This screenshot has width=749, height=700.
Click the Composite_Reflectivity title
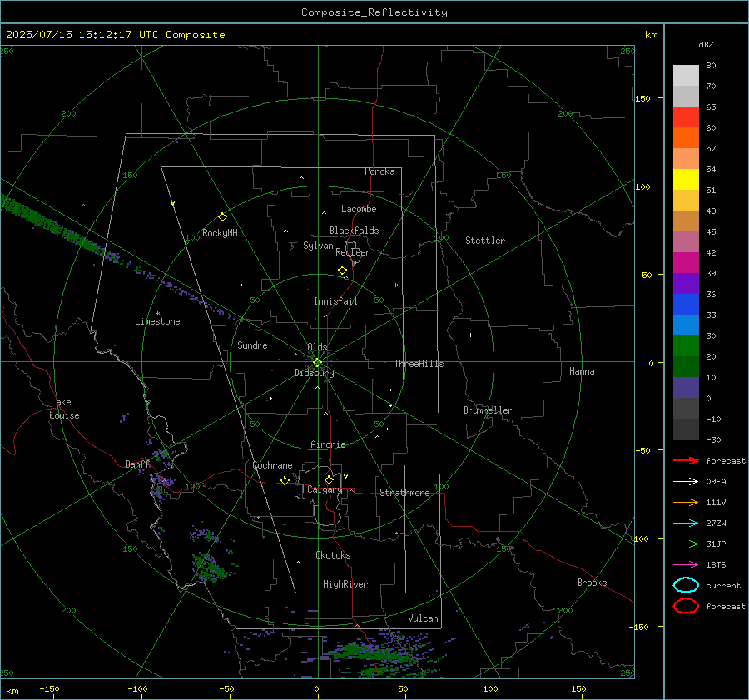(x=374, y=12)
